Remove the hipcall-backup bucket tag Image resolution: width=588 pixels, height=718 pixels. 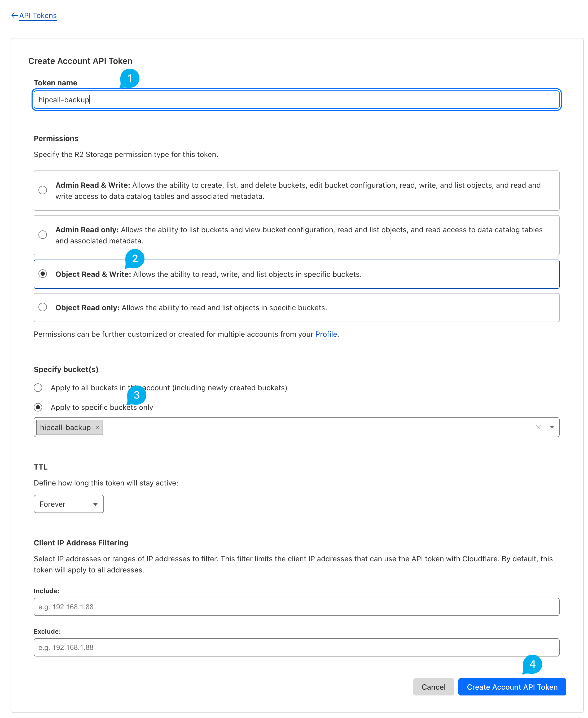(98, 427)
